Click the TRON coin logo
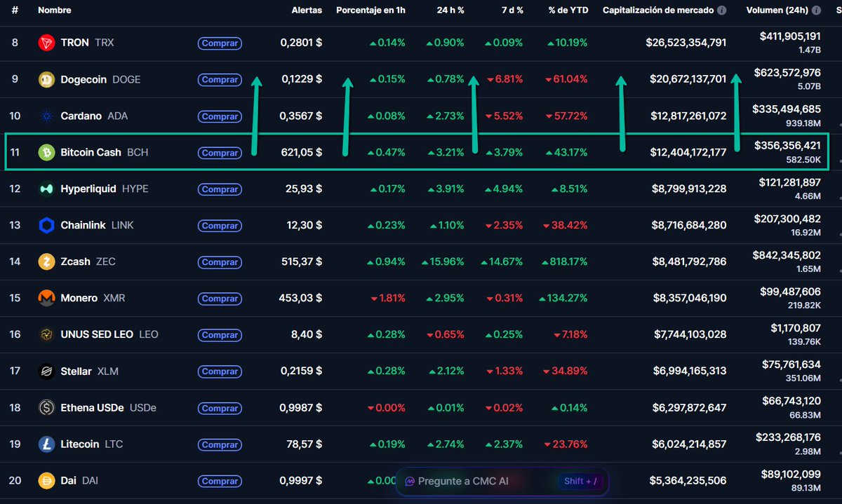Viewport: 842px width, 504px height. coord(46,43)
